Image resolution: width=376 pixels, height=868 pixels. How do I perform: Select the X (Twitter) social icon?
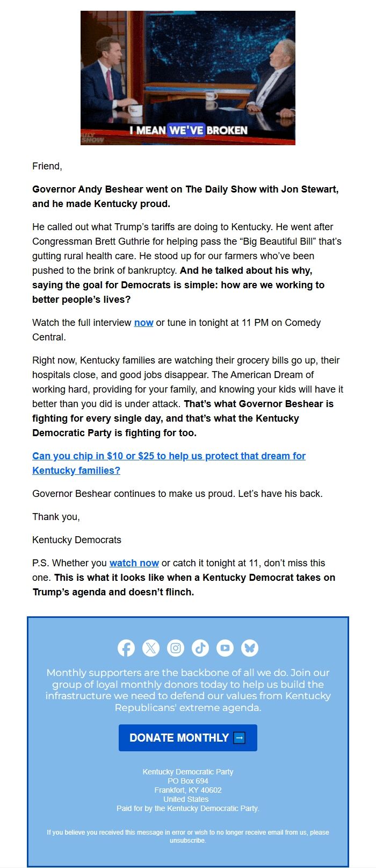coord(151,648)
